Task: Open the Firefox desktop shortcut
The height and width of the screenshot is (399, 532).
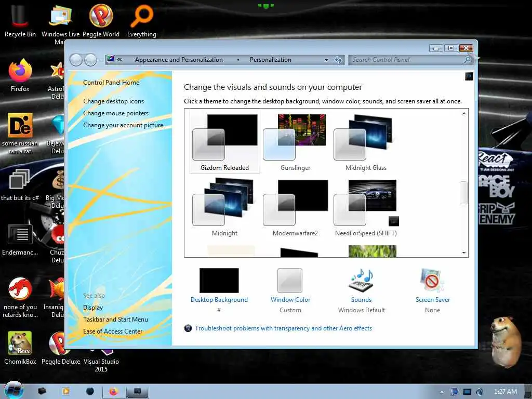Action: (20, 75)
